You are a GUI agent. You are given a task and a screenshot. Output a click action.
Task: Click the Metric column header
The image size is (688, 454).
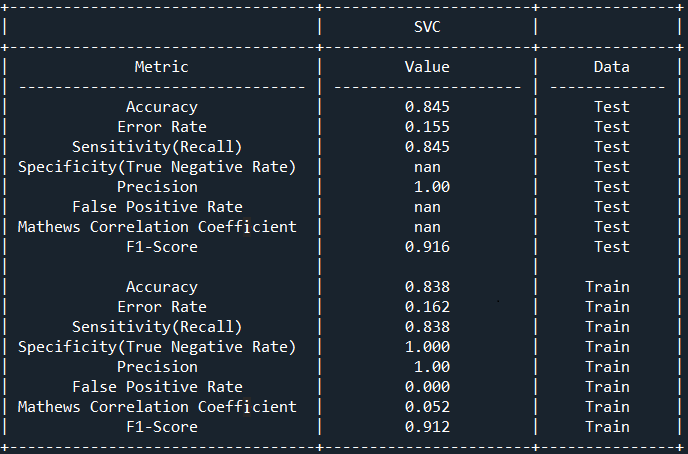click(x=161, y=67)
